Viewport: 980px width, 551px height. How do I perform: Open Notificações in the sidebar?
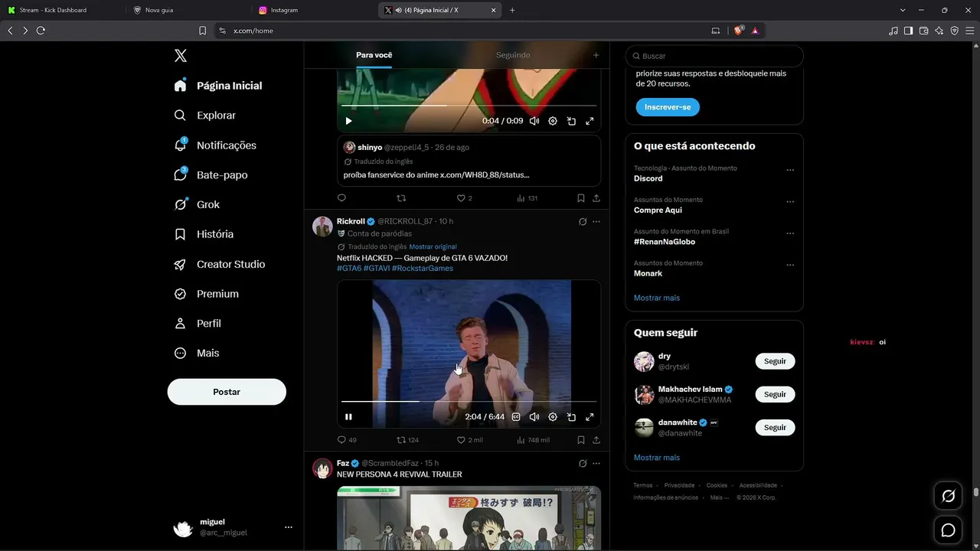[215, 145]
